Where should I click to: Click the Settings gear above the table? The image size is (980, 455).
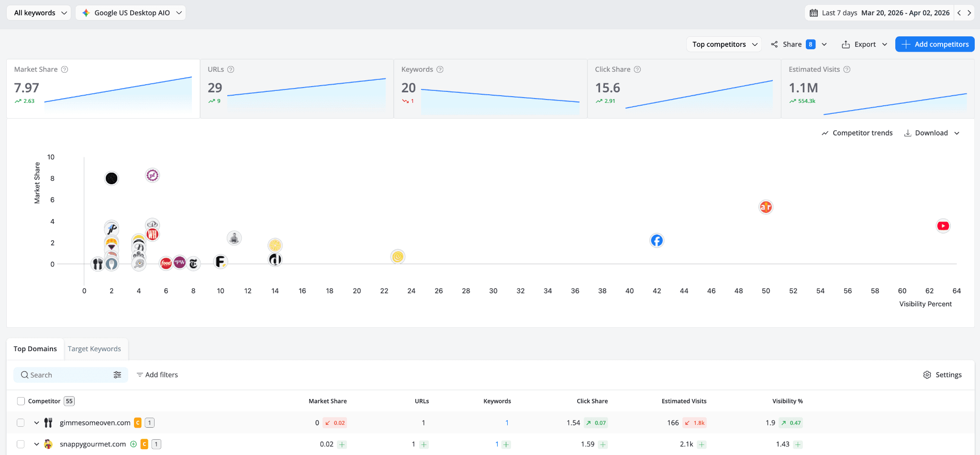(927, 375)
